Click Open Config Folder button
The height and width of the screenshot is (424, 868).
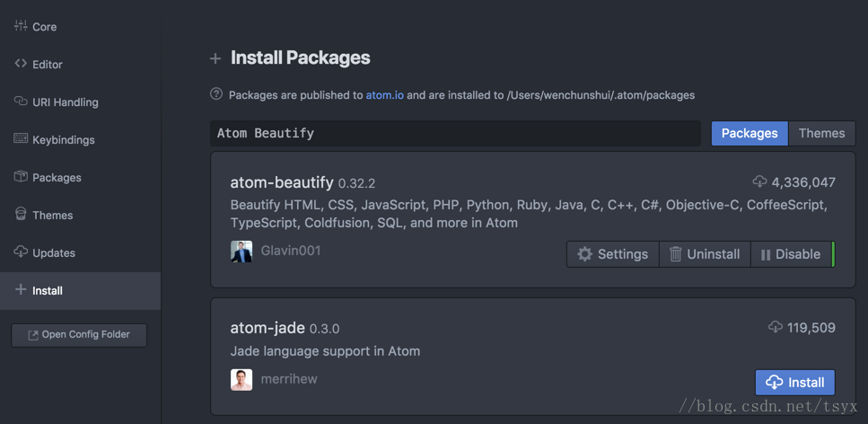[x=79, y=335]
